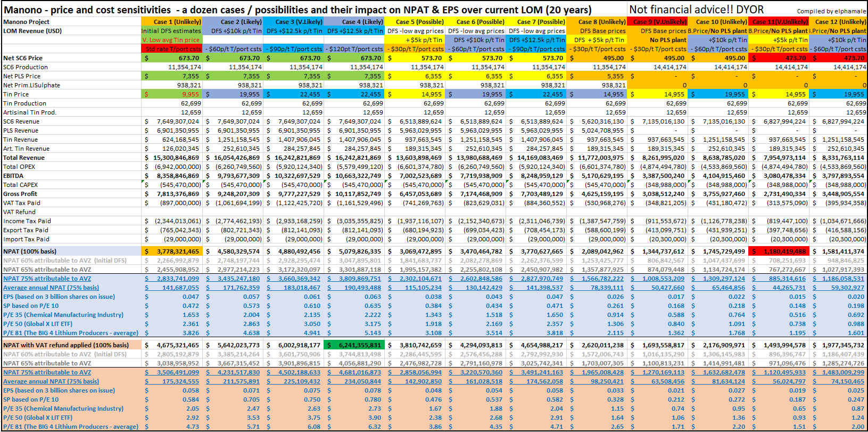
Task: Select Gross Profit value 7,813,376,869
Action: coord(172,194)
